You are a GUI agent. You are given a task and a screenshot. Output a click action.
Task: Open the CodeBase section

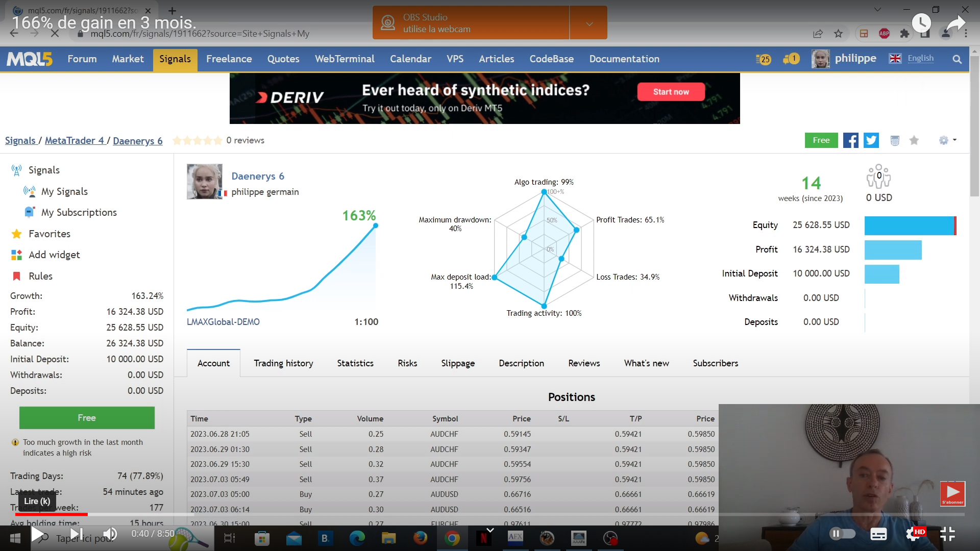[551, 59]
